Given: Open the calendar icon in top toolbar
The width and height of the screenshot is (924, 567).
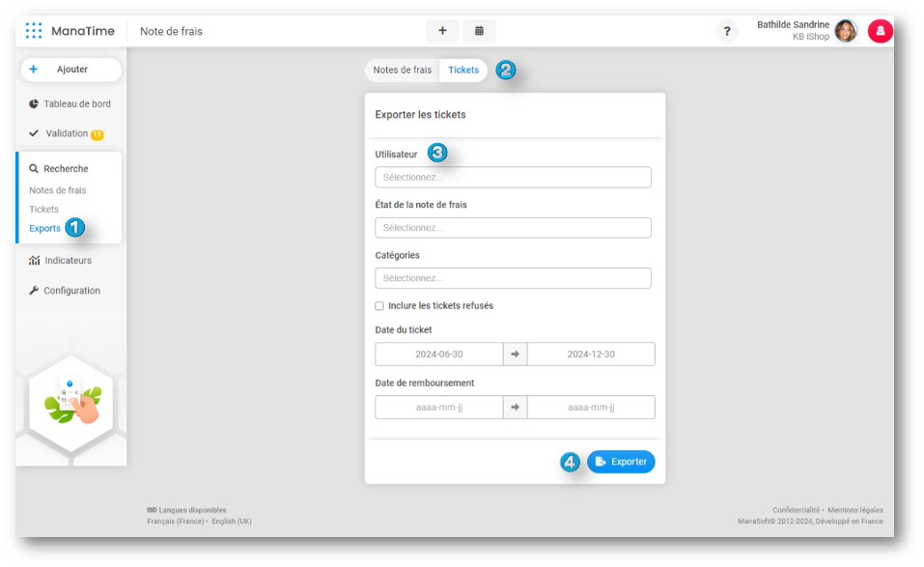Looking at the screenshot, I should coord(479,31).
